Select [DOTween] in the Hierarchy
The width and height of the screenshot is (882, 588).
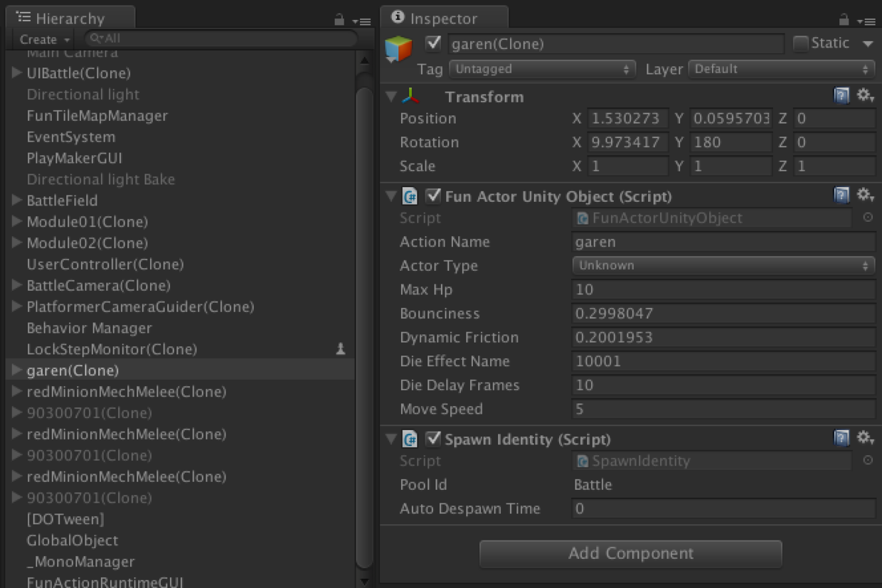tap(65, 519)
